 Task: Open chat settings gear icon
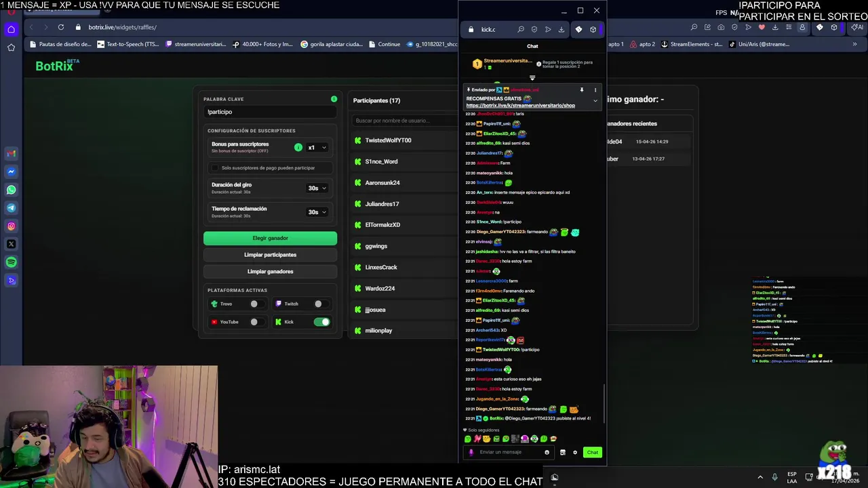[x=575, y=452]
